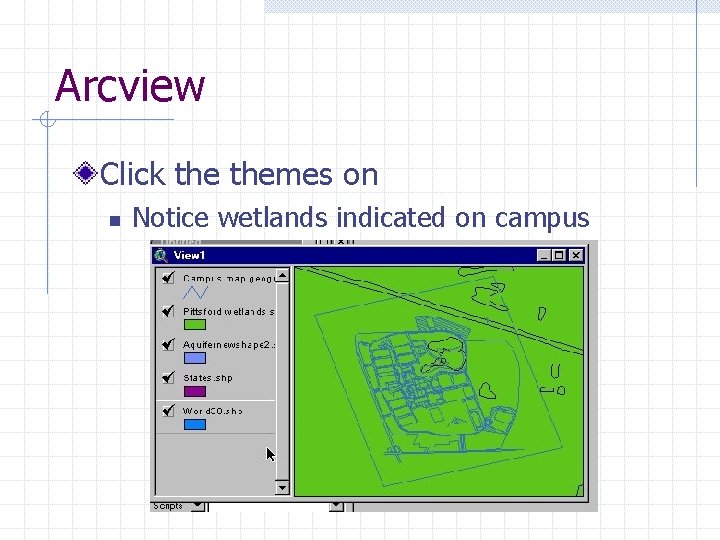Select the States.shp theme name

[208, 378]
